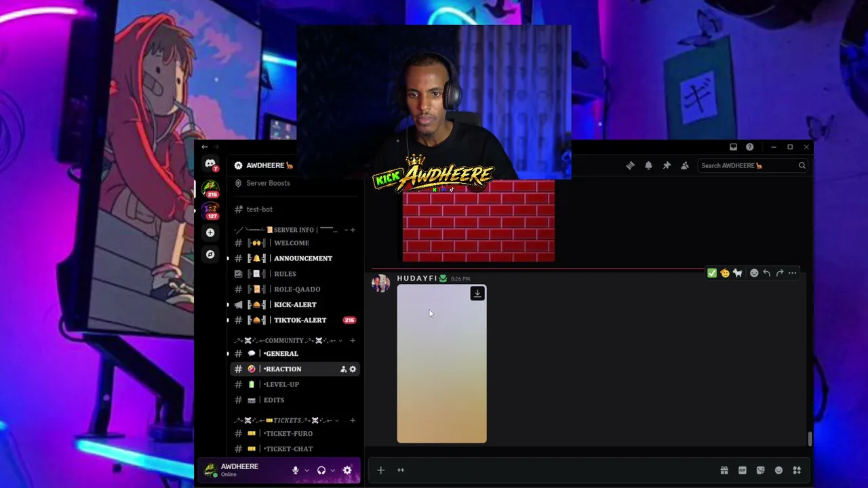The width and height of the screenshot is (868, 488).
Task: Open the GIF picker
Action: 743,470
